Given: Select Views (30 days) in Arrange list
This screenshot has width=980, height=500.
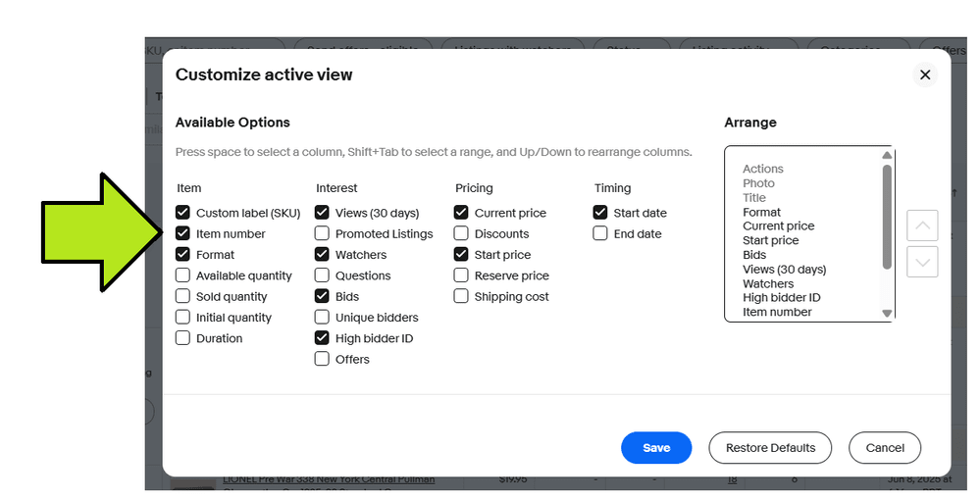Looking at the screenshot, I should tap(785, 270).
